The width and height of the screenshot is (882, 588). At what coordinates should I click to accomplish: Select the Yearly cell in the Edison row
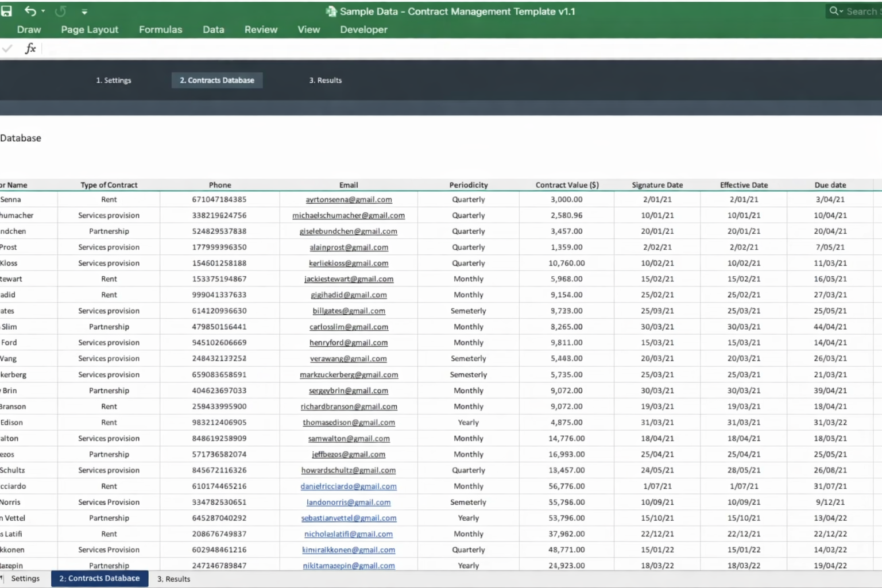[469, 422]
